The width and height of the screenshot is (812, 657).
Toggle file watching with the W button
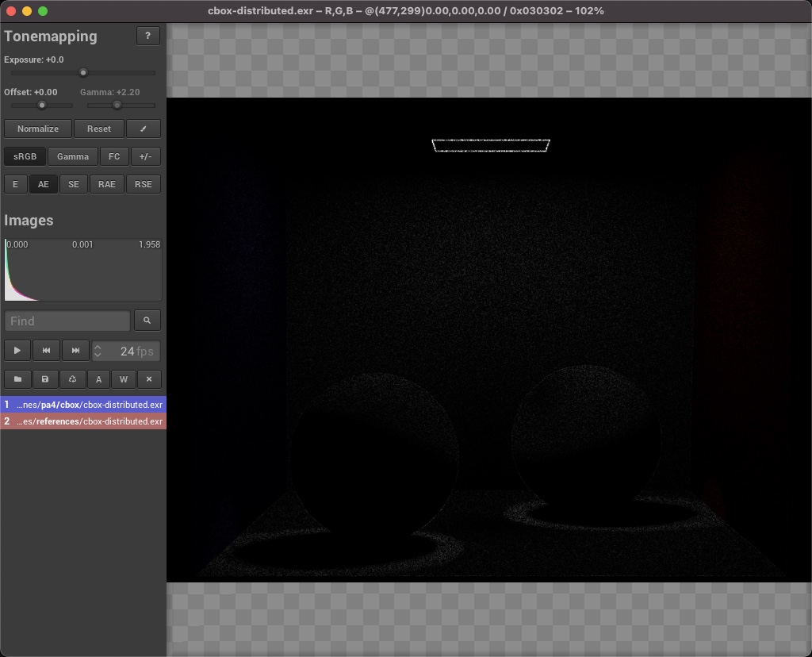124,379
